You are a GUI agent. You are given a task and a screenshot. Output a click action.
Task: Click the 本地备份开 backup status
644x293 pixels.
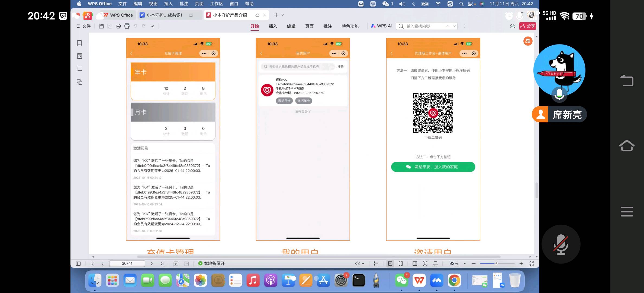point(211,263)
